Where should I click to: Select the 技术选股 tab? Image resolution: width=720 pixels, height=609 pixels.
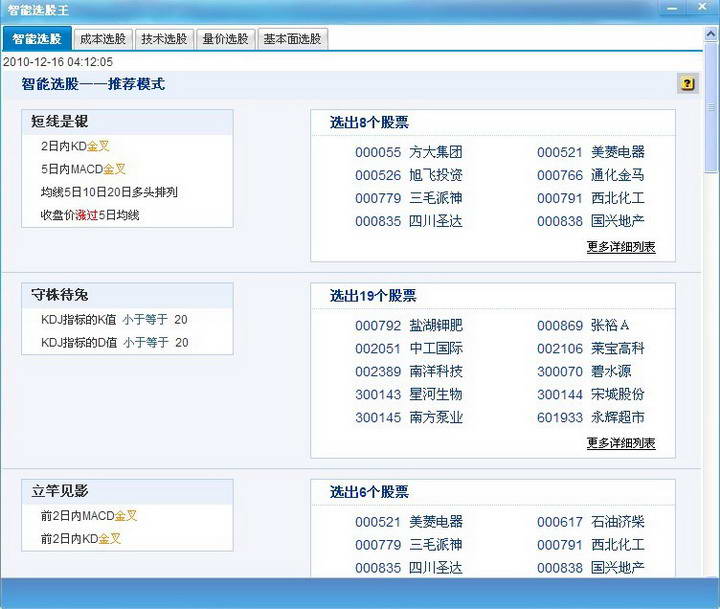point(163,39)
